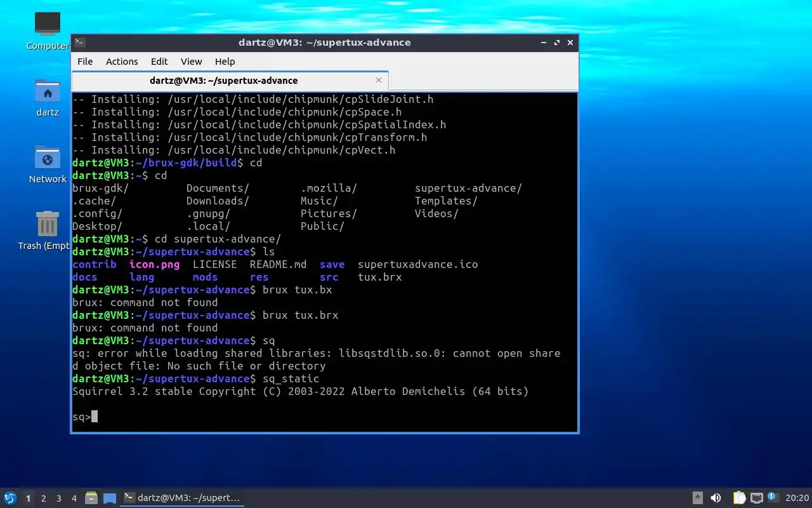Click the 'mods' directory in ls output

205,277
